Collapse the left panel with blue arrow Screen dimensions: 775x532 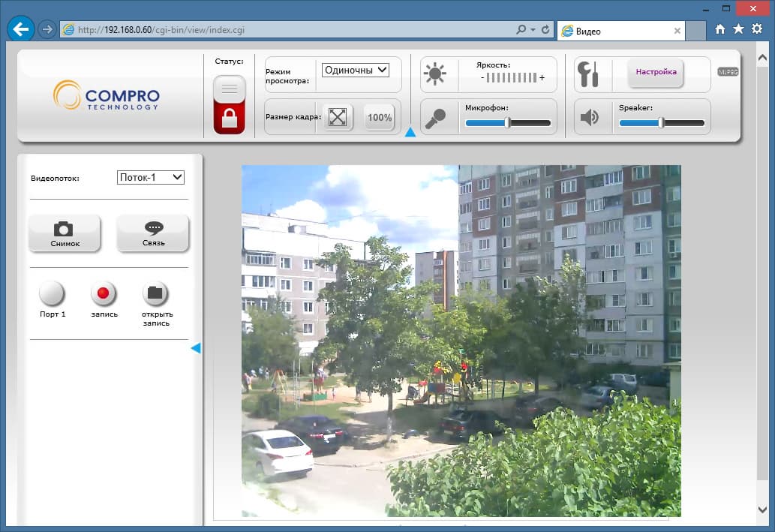tap(196, 348)
